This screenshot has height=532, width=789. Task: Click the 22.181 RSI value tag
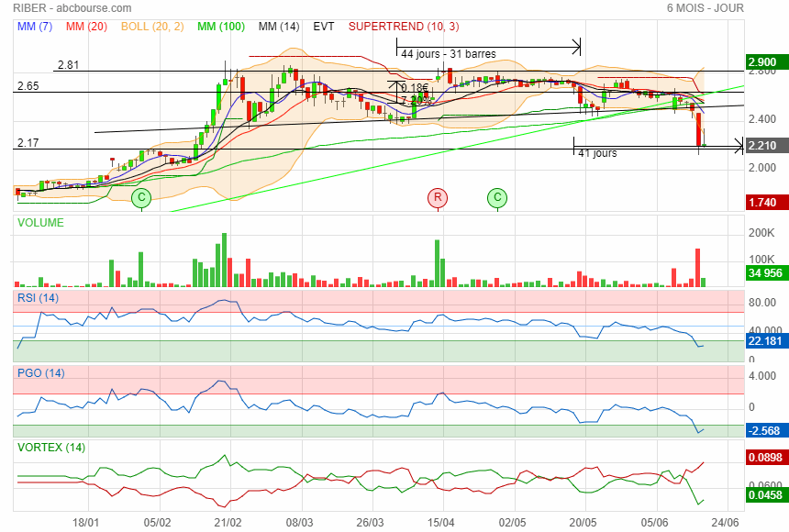766,341
